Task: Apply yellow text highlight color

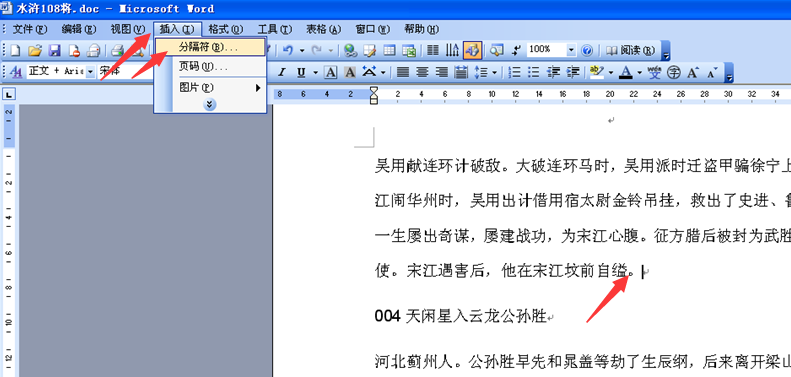Action: (x=597, y=72)
